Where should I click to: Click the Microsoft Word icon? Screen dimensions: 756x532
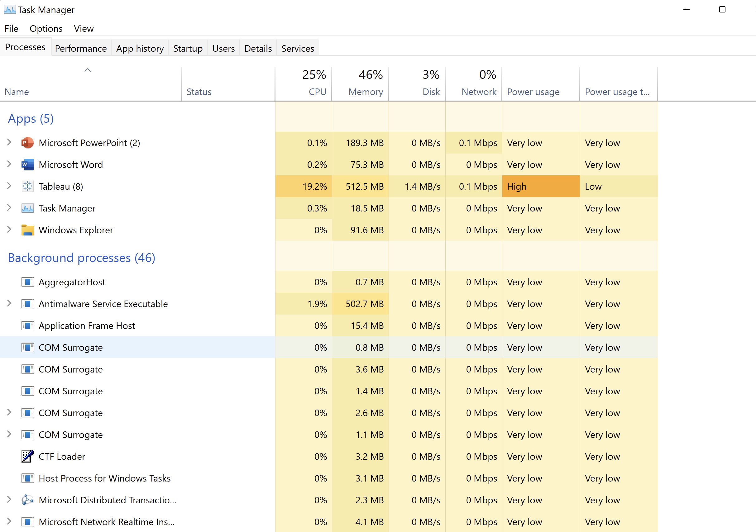[x=28, y=164]
